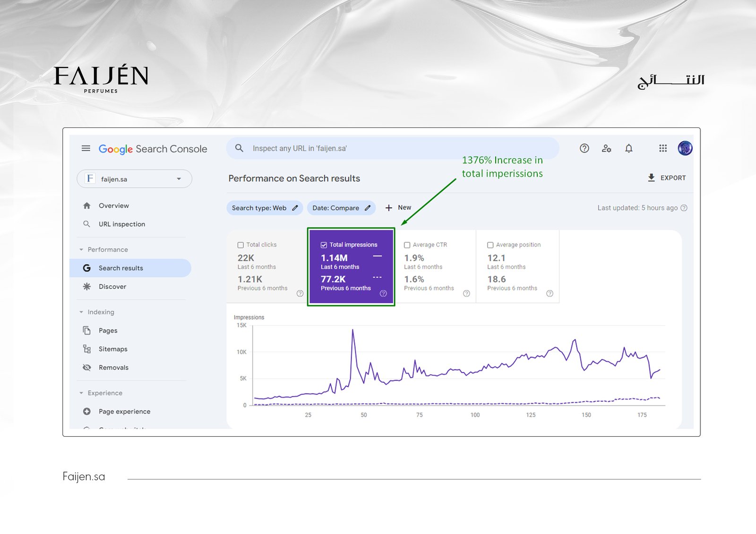Open the account profile avatar
756x534 pixels.
point(685,148)
